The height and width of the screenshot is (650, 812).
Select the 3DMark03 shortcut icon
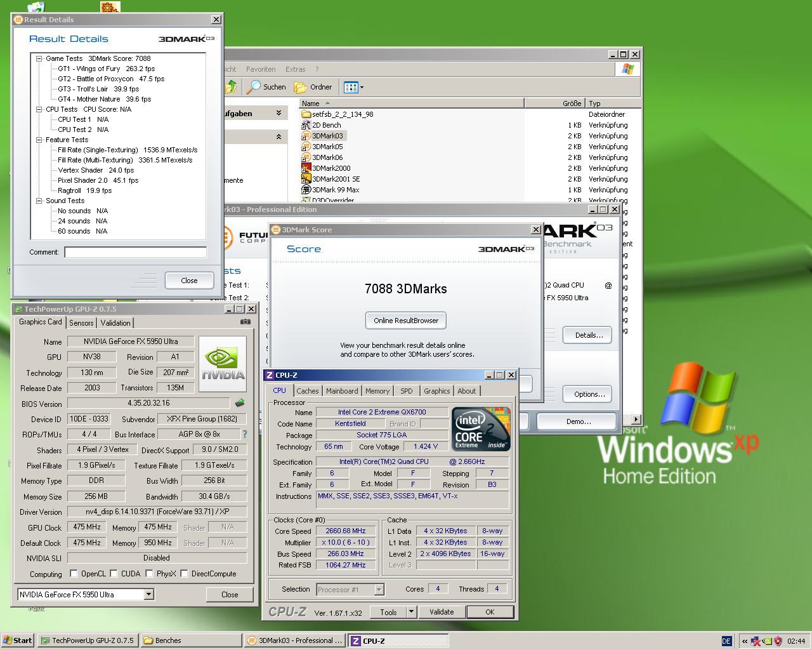pos(306,136)
